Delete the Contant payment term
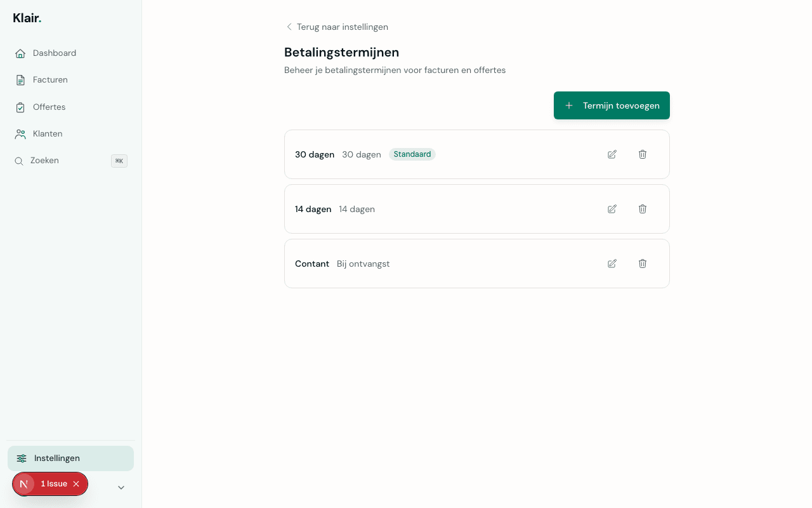The height and width of the screenshot is (508, 812). [x=642, y=264]
